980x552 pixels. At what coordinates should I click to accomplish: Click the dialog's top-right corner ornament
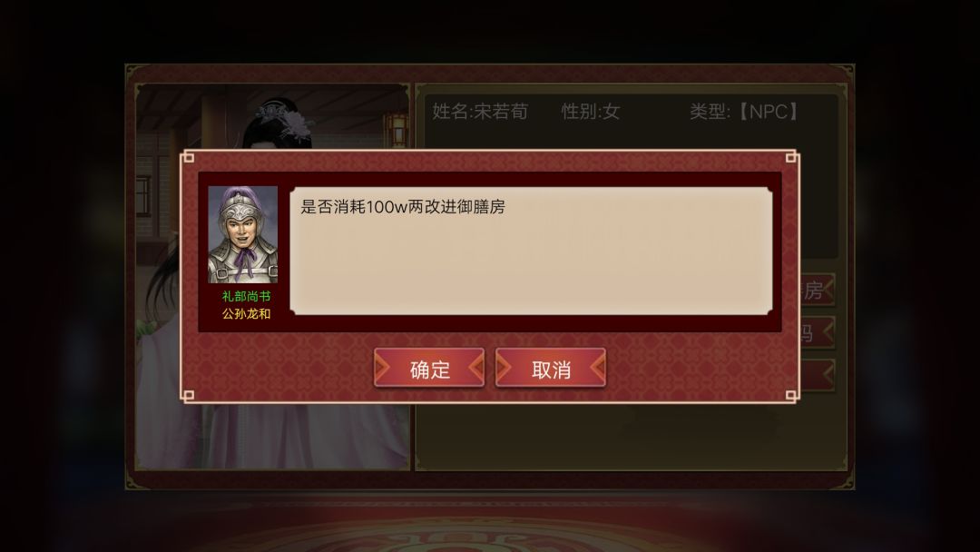coord(790,157)
